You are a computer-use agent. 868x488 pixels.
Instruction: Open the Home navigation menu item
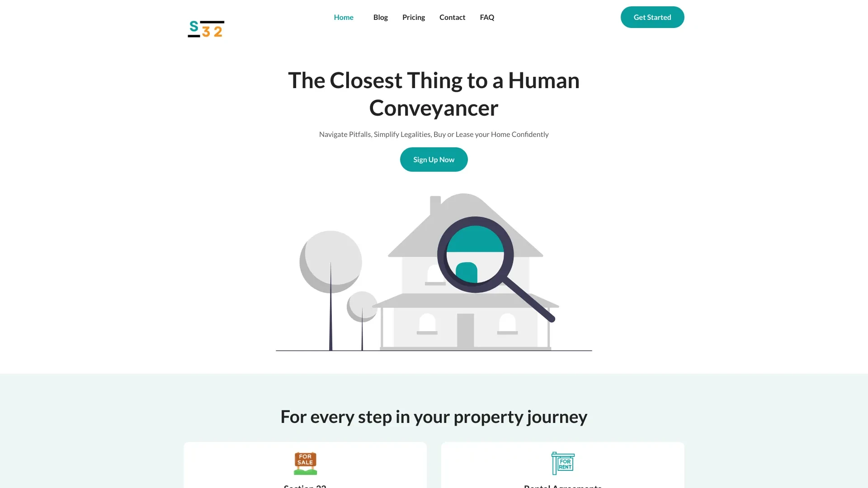[344, 17]
